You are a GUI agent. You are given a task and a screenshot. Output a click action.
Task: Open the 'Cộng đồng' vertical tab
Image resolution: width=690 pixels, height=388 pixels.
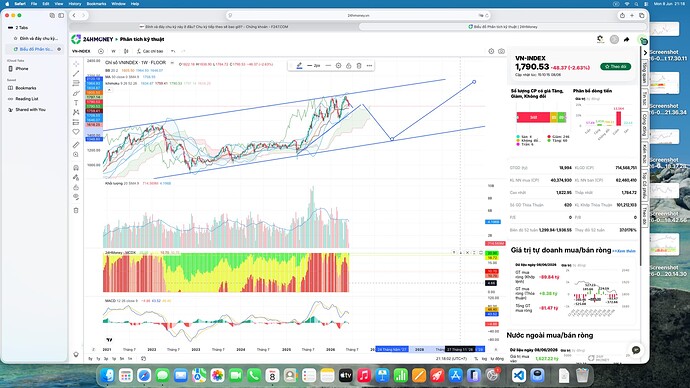[x=644, y=124]
